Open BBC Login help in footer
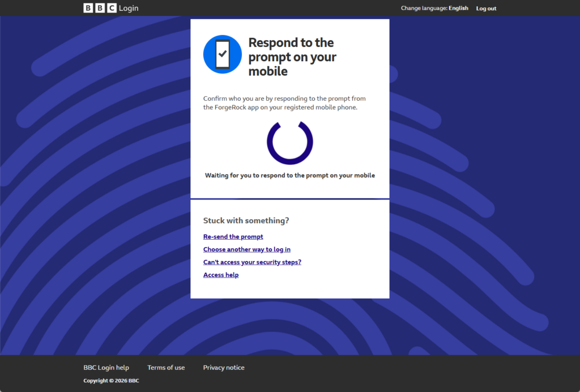Image resolution: width=580 pixels, height=392 pixels. pyautogui.click(x=106, y=368)
